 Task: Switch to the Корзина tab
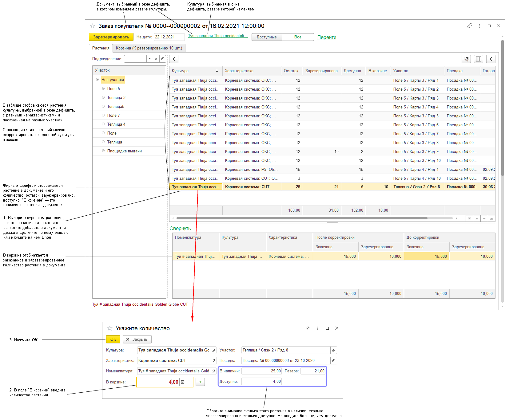click(149, 48)
